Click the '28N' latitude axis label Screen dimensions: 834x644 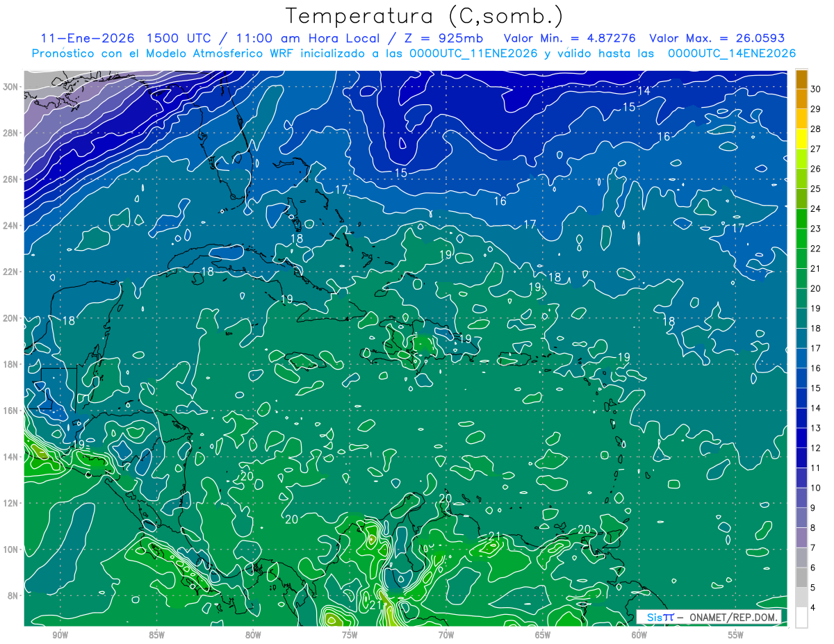point(12,133)
